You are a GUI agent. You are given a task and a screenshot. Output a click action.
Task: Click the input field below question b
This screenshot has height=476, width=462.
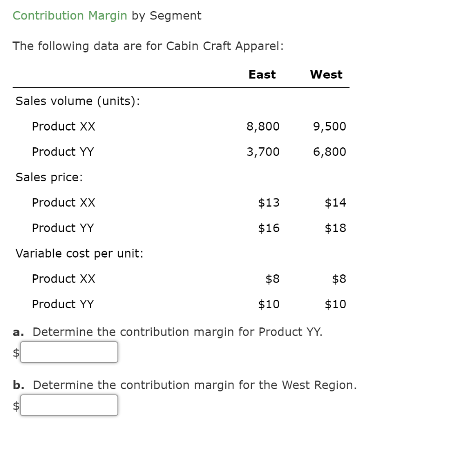69,405
